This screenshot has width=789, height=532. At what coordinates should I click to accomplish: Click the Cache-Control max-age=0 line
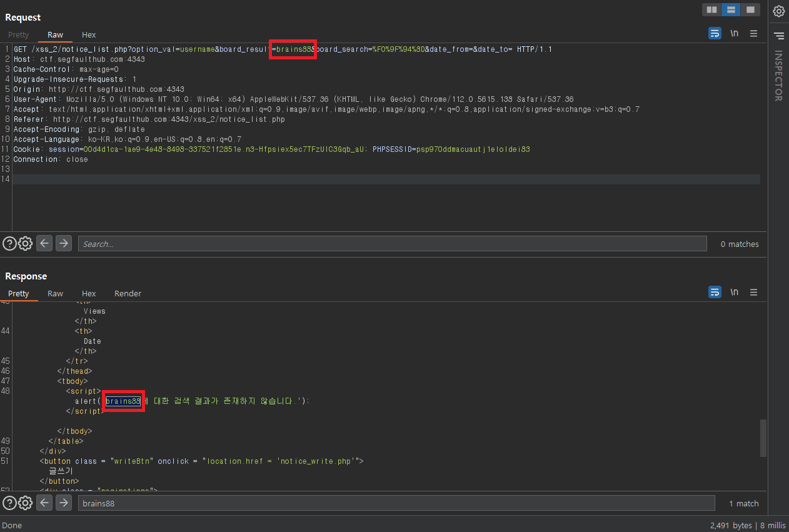pos(66,69)
